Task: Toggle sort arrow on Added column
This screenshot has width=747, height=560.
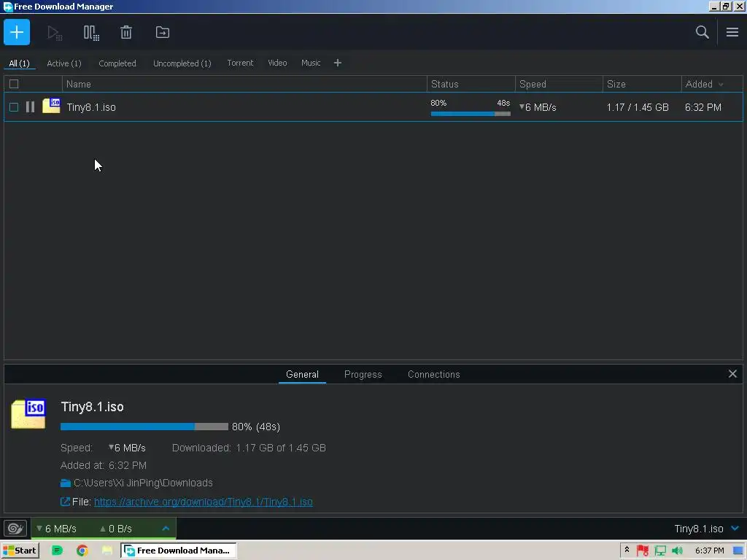Action: pos(721,85)
